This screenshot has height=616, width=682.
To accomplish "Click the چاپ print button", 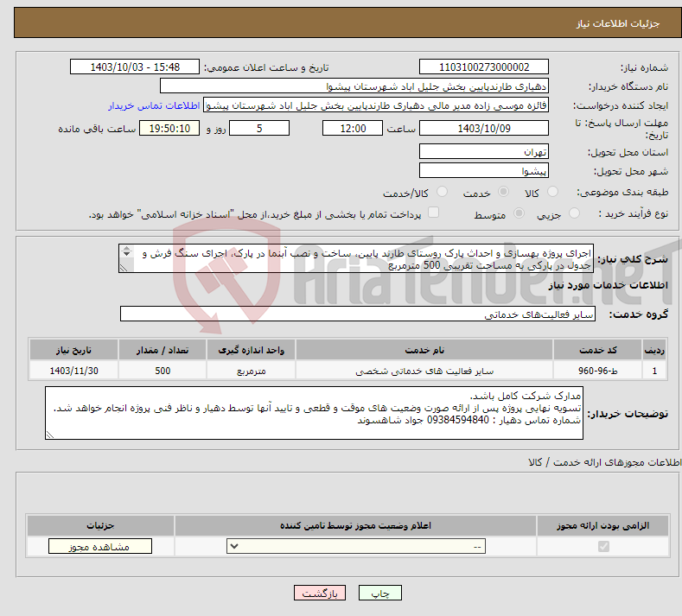I will [380, 593].
